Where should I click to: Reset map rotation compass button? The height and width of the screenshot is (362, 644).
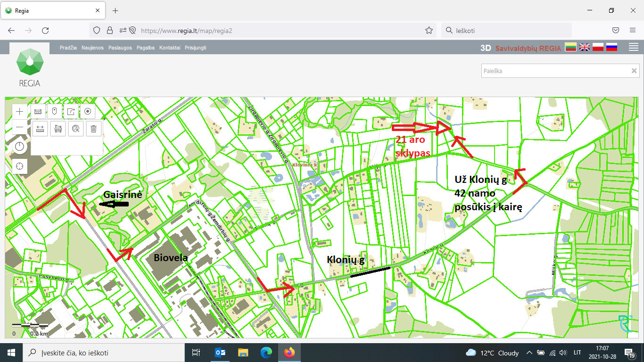pos(19,147)
